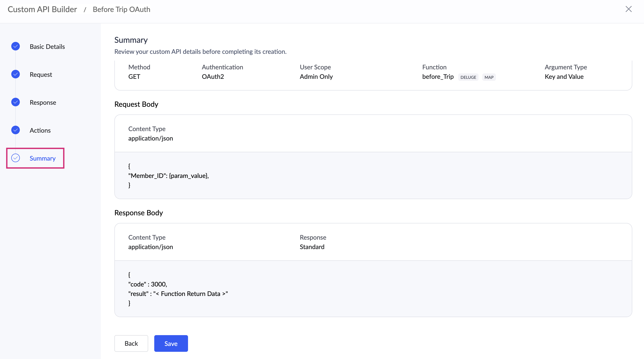Click the Request step checkmark icon
This screenshot has width=644, height=359.
click(16, 74)
